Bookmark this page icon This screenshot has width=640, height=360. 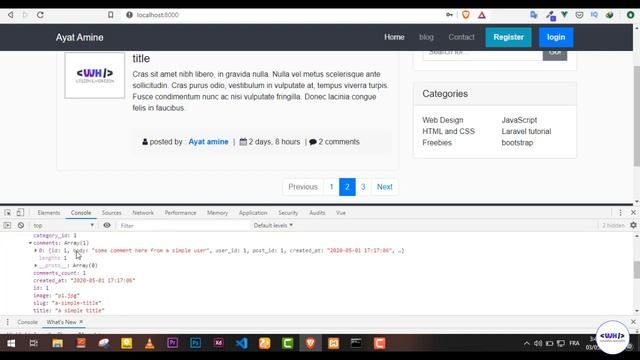[110, 15]
